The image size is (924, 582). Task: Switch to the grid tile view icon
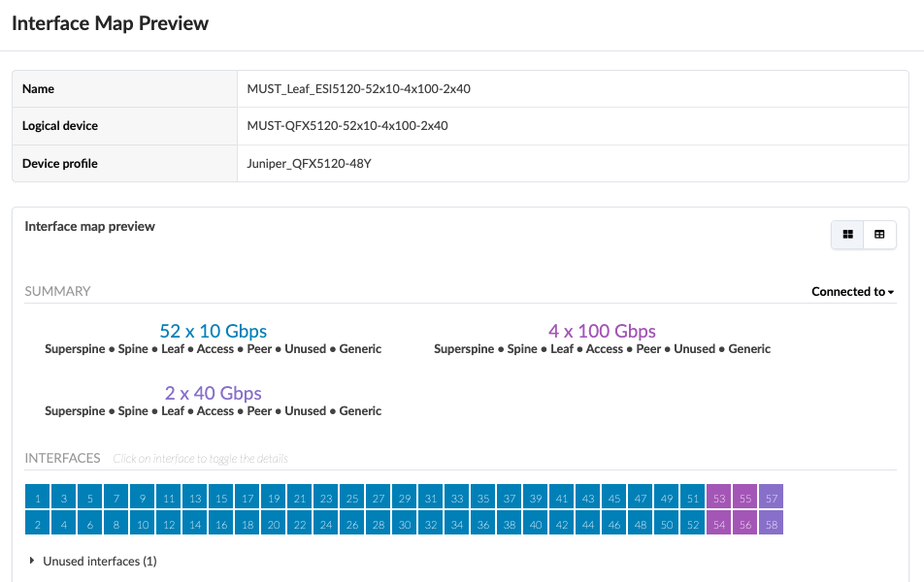[x=847, y=235]
